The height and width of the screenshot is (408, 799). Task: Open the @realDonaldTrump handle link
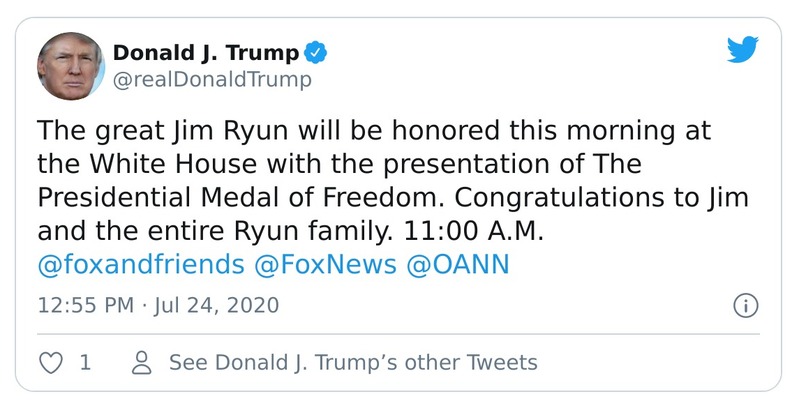click(x=212, y=79)
